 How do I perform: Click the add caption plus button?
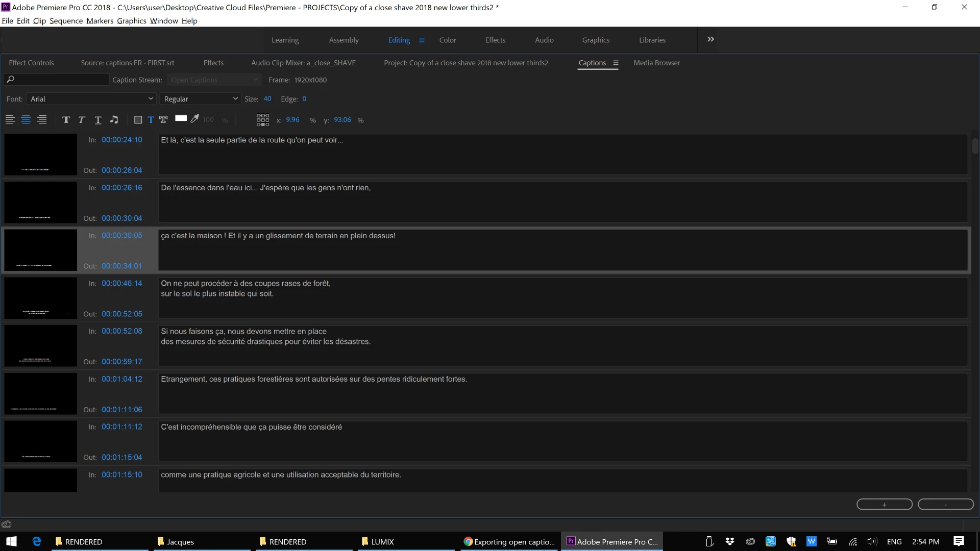884,504
